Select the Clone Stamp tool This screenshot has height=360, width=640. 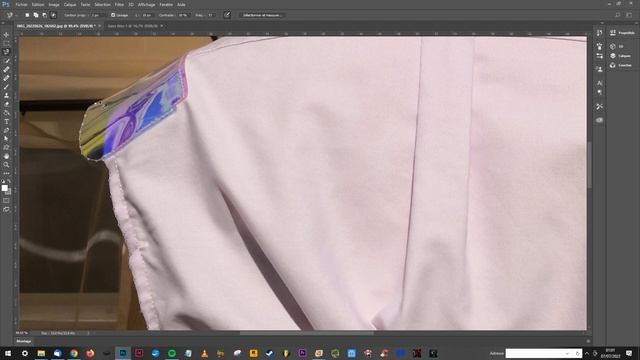tap(6, 96)
